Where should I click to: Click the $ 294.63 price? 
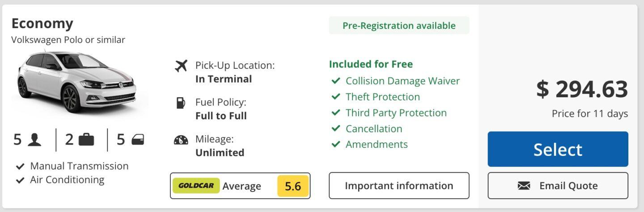(582, 89)
